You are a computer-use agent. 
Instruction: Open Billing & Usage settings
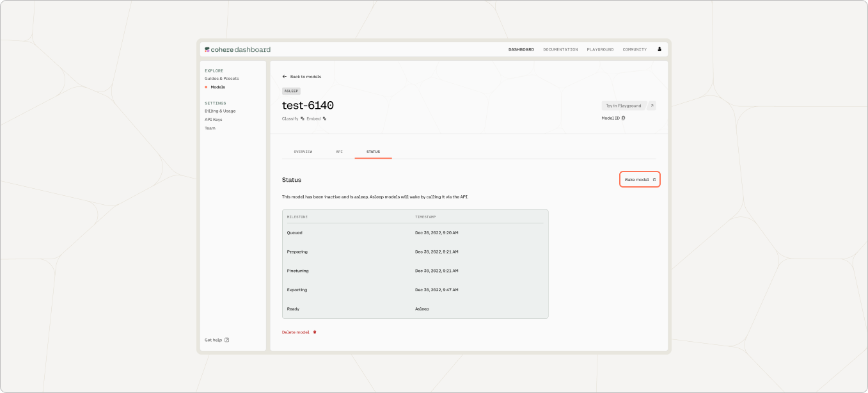[220, 111]
